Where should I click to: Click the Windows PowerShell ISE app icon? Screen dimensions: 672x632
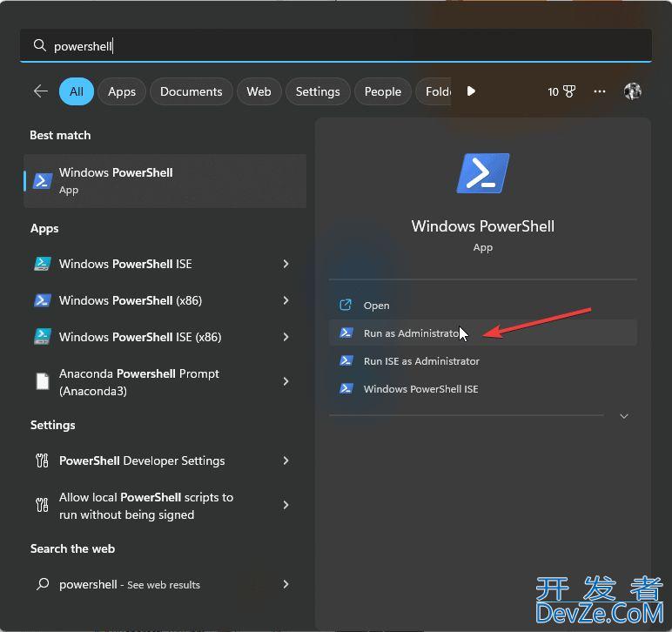[42, 264]
